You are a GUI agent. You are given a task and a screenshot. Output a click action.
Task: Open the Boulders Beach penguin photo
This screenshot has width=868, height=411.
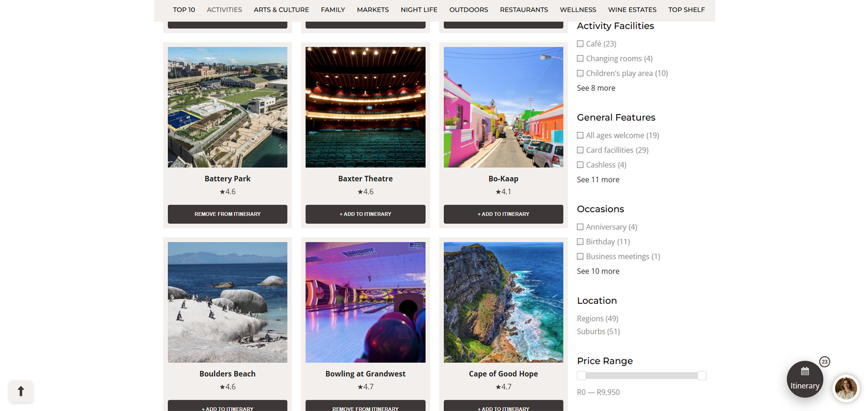[228, 302]
